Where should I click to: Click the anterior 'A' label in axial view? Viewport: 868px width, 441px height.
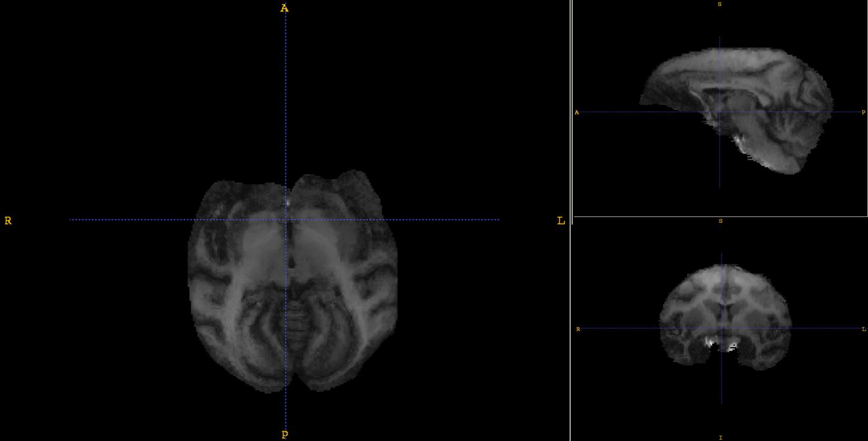tap(284, 8)
